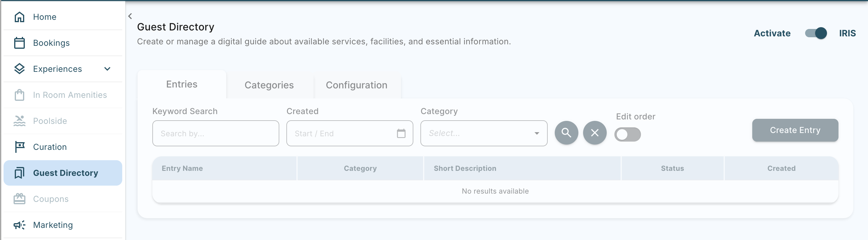
Task: Click the Home house icon
Action: [19, 17]
